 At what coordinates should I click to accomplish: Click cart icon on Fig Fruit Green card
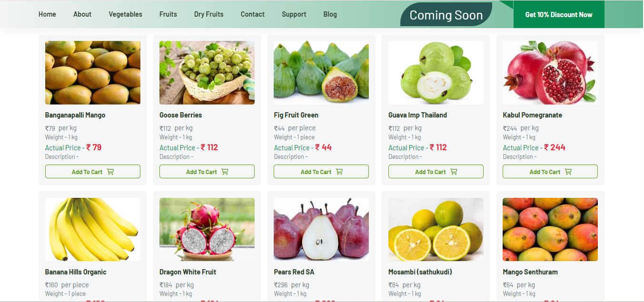click(x=339, y=172)
